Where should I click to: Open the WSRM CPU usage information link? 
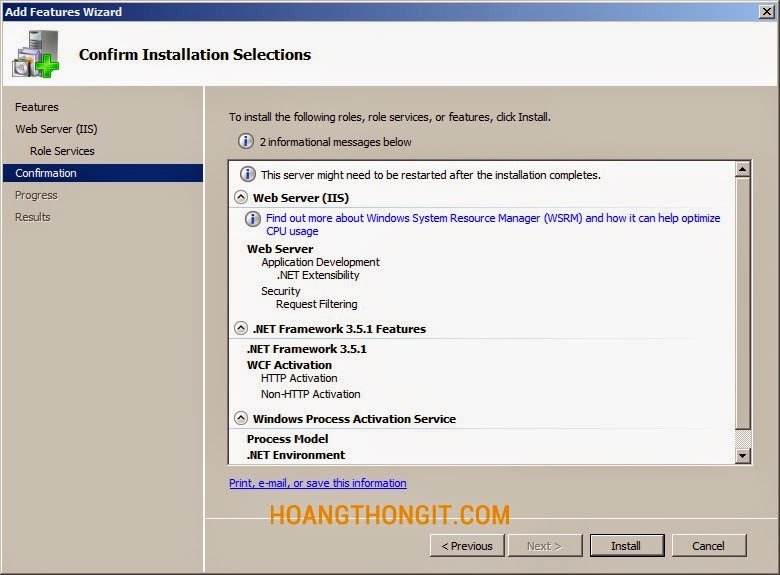click(x=493, y=224)
